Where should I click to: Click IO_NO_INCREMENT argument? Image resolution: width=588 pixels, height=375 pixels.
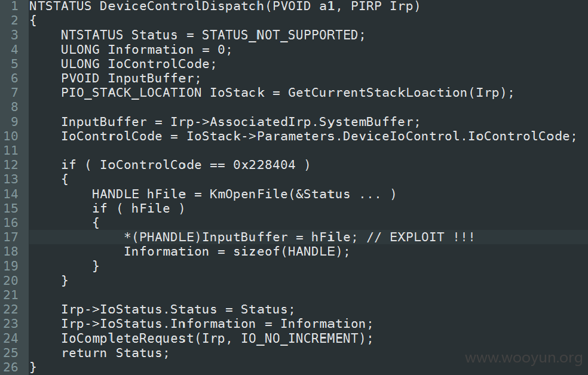(x=299, y=339)
